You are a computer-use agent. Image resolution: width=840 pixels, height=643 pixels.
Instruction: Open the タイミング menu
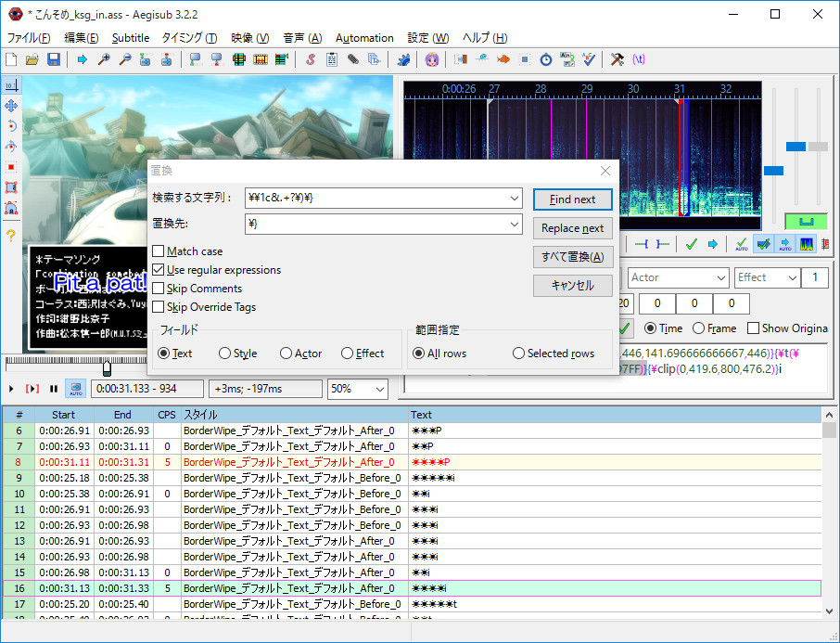click(x=190, y=38)
